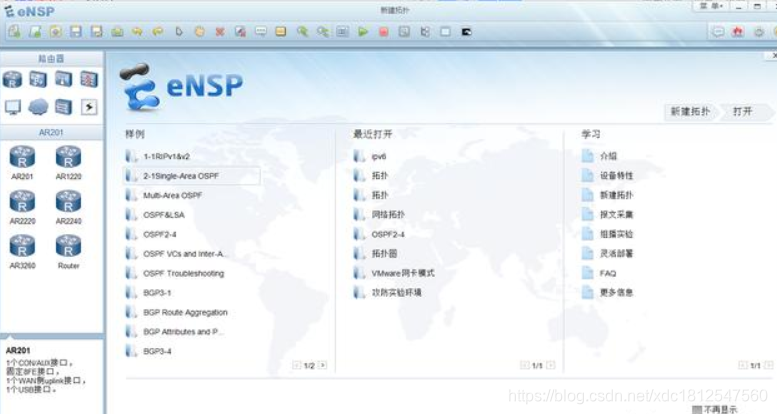Pick the AR1220 router device
Viewport: 777px width, 414px height.
[x=68, y=163]
